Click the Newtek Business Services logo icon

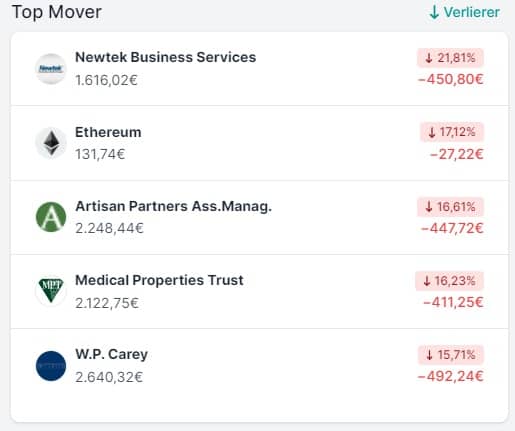pyautogui.click(x=51, y=69)
